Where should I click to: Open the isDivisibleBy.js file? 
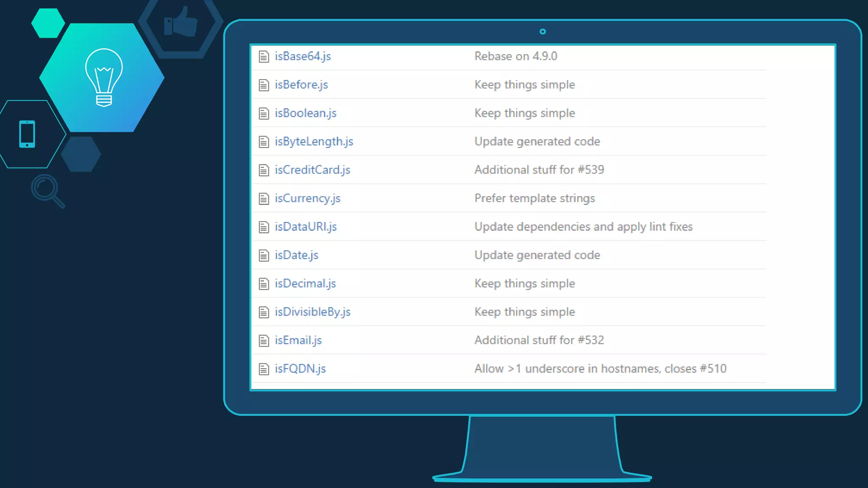312,312
